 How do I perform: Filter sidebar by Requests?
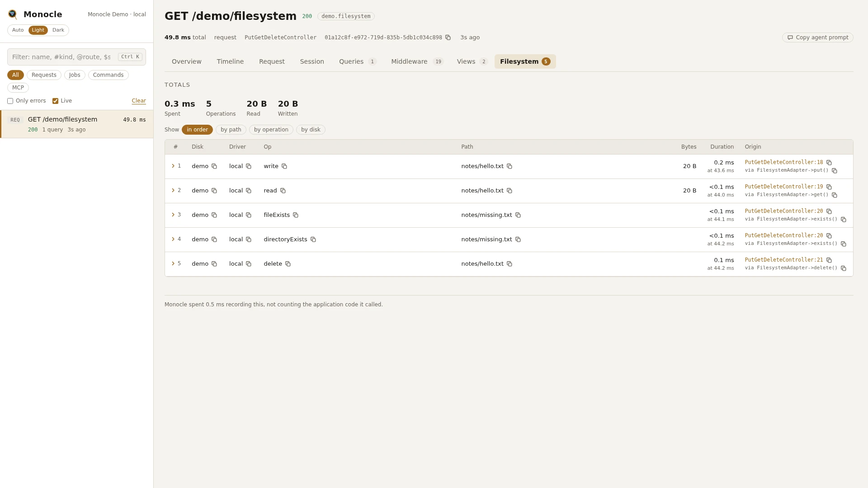tap(44, 75)
